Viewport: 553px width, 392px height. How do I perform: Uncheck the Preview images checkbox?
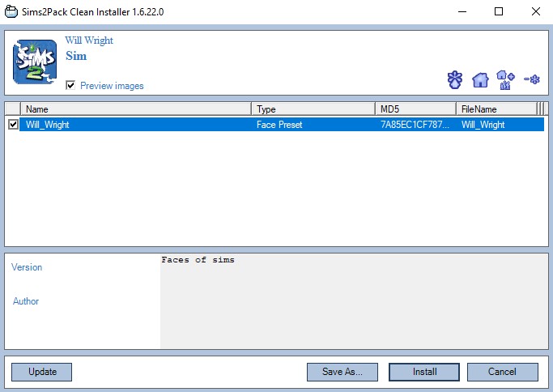pyautogui.click(x=70, y=85)
